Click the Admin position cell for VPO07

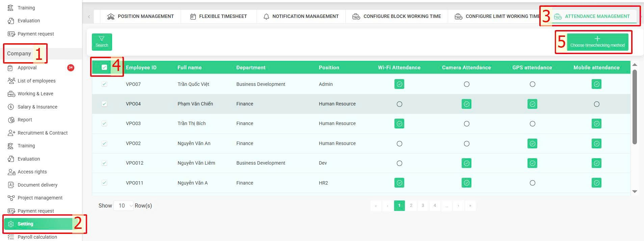coord(326,84)
